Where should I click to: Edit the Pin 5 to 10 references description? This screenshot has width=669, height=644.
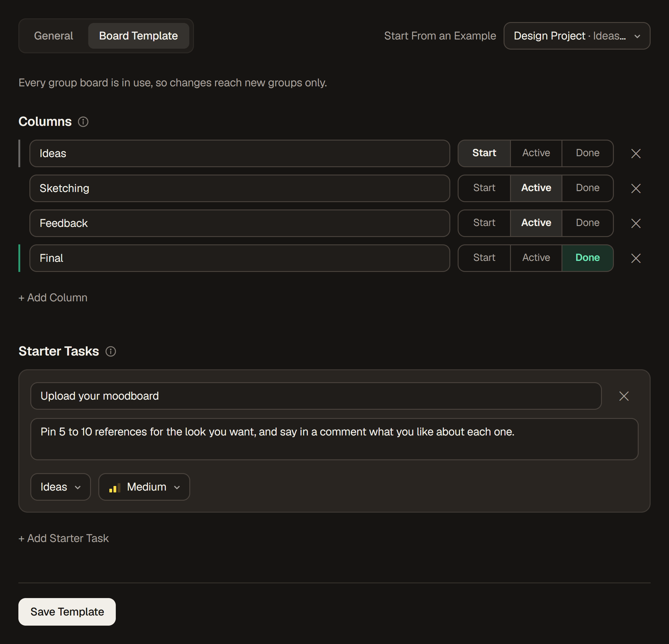coord(334,439)
